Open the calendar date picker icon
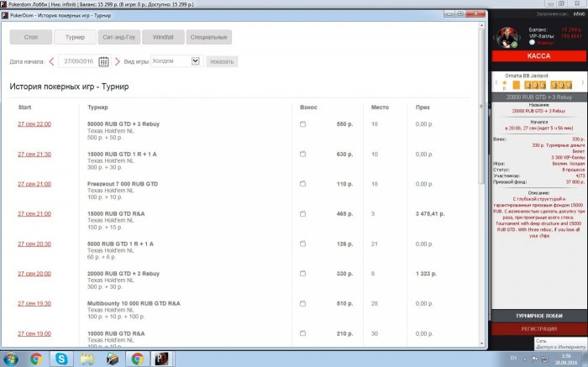This screenshot has width=588, height=367. tap(103, 61)
